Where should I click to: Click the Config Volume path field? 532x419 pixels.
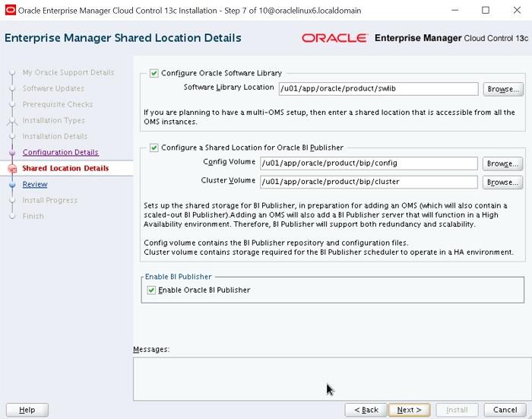pos(369,163)
